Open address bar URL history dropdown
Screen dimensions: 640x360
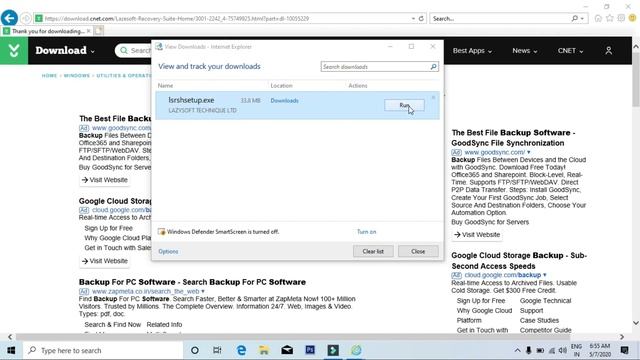tap(413, 18)
